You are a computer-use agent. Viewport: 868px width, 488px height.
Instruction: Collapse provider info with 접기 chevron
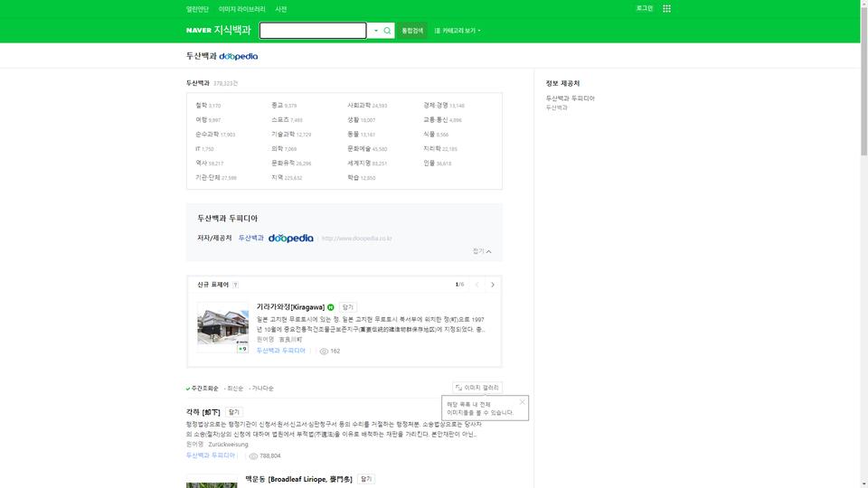point(482,251)
